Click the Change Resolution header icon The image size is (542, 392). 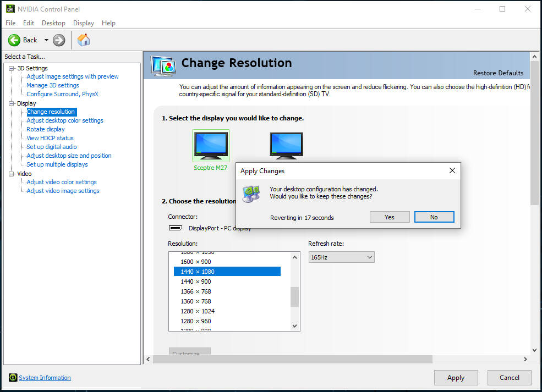[x=163, y=65]
